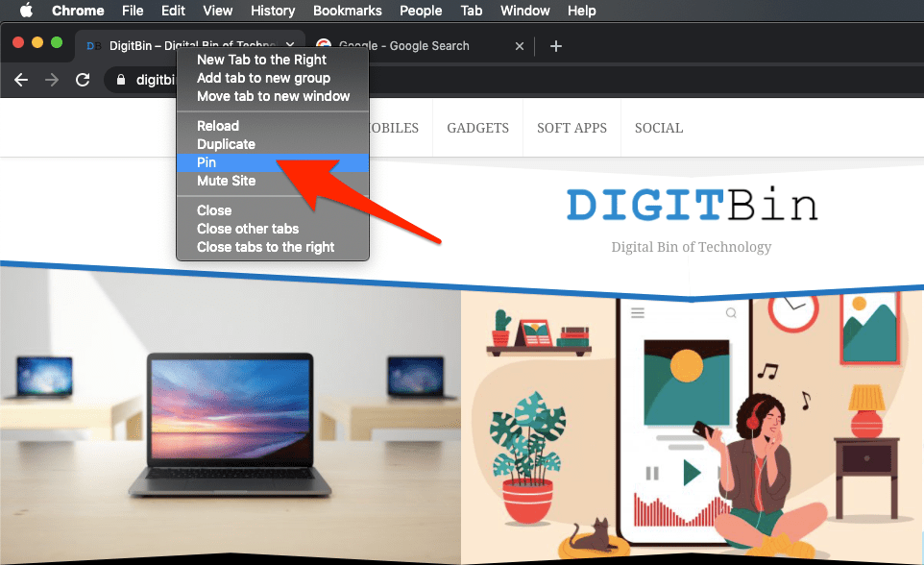Open the View menu
Viewport: 924px width, 565px height.
pyautogui.click(x=217, y=11)
